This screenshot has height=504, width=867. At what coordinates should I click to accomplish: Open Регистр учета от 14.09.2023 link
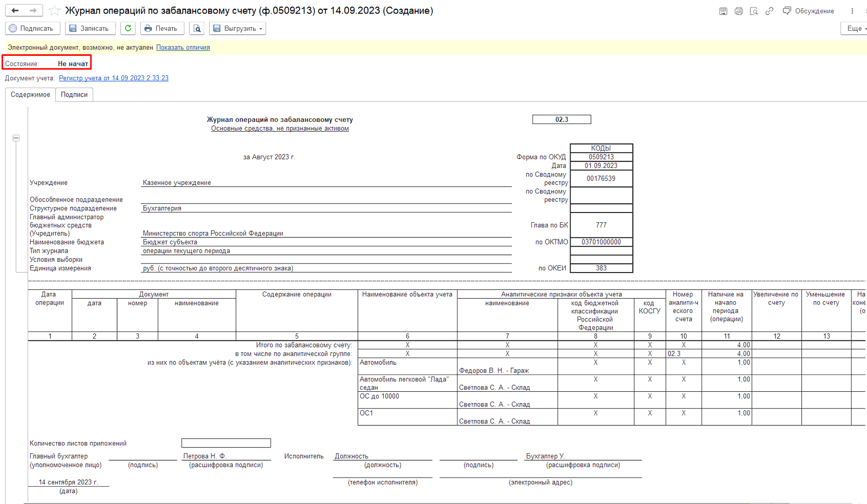(114, 78)
